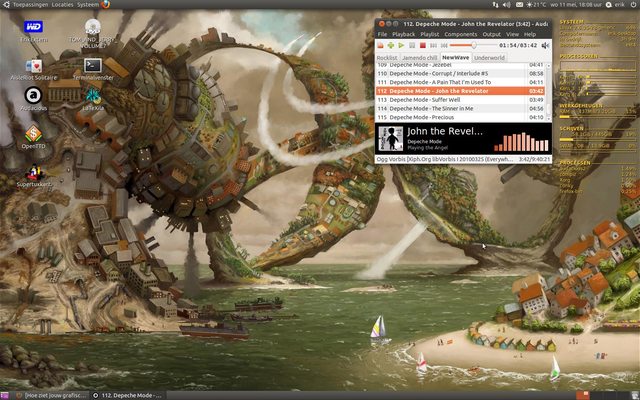Select track 110 Corrupt / Interlude #5
Screen dimensions: 640x400
click(460, 73)
